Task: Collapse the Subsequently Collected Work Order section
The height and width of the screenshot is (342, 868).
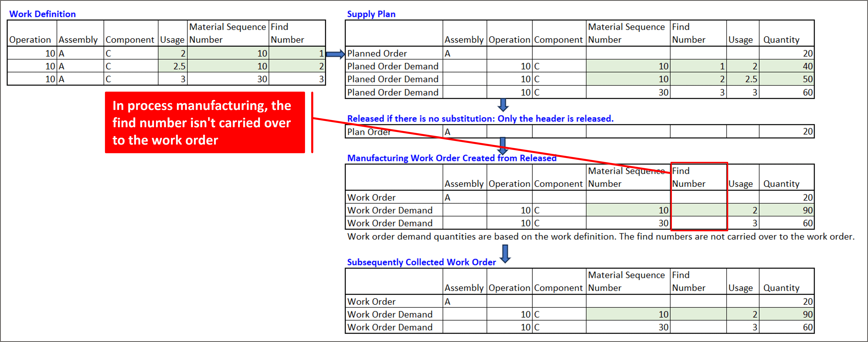Action: tap(421, 262)
